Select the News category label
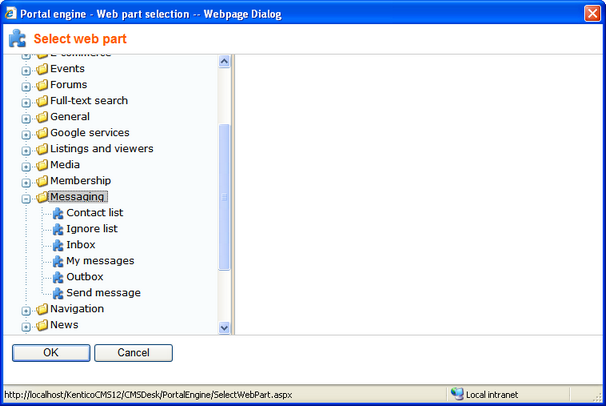The width and height of the screenshot is (606, 406). pos(64,325)
